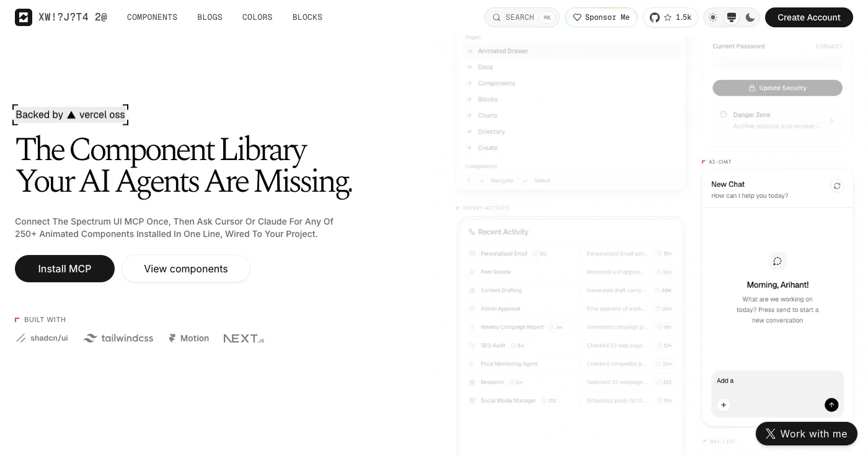Select the Blocks page row in list
868x456 pixels.
573,99
